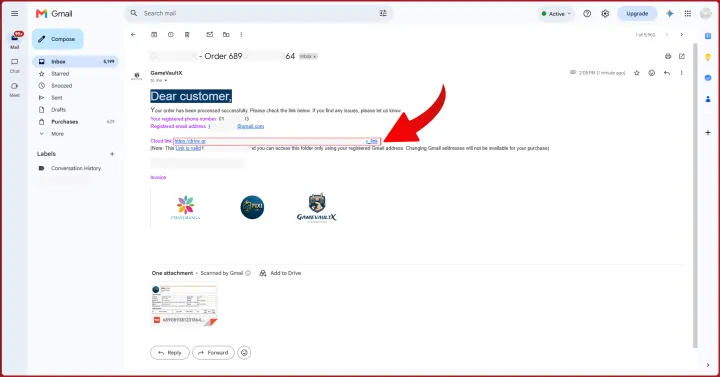Open the Settings gear icon
The width and height of the screenshot is (720, 377).
[605, 14]
